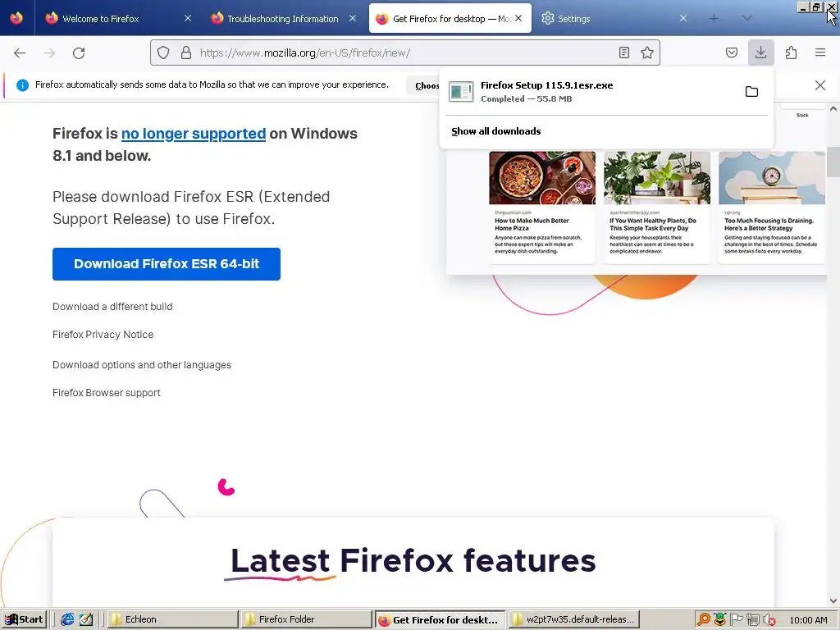Switch to w2pt7w35.default-release taskbar window
The height and width of the screenshot is (630, 840).
(x=573, y=619)
